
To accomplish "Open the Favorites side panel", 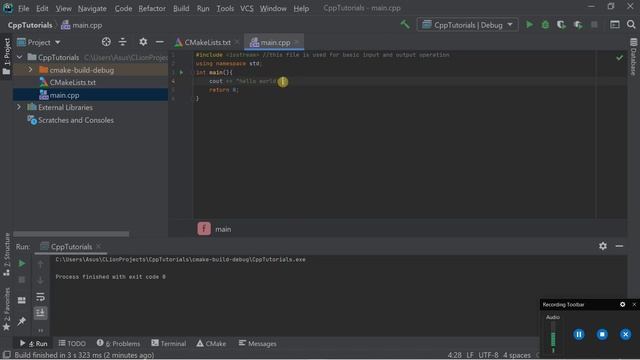I will point(7,309).
